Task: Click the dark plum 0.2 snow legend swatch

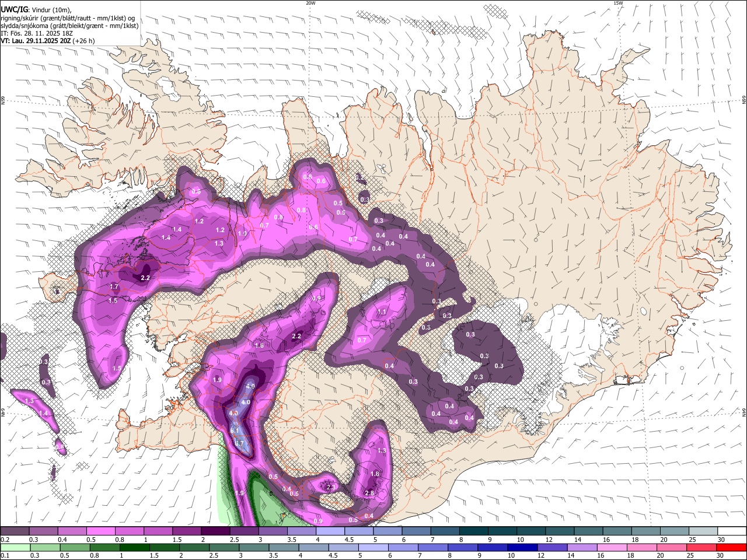Action: (x=15, y=531)
